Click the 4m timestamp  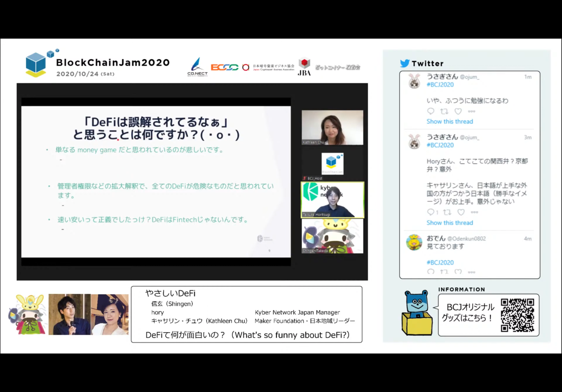click(528, 239)
